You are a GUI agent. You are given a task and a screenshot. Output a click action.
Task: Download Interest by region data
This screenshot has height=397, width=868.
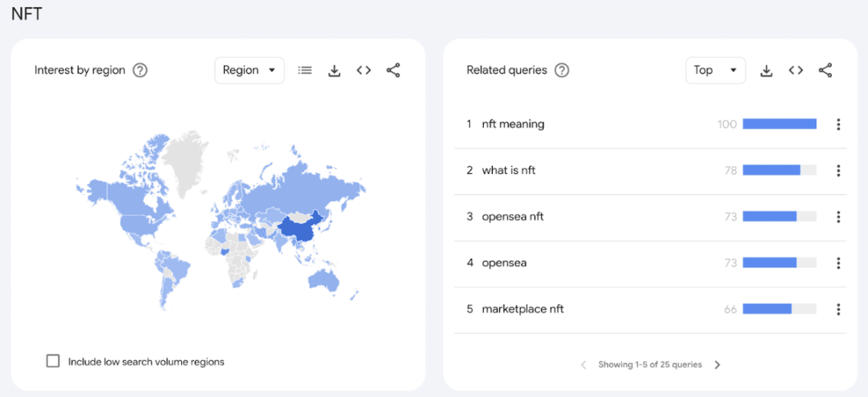(x=334, y=70)
